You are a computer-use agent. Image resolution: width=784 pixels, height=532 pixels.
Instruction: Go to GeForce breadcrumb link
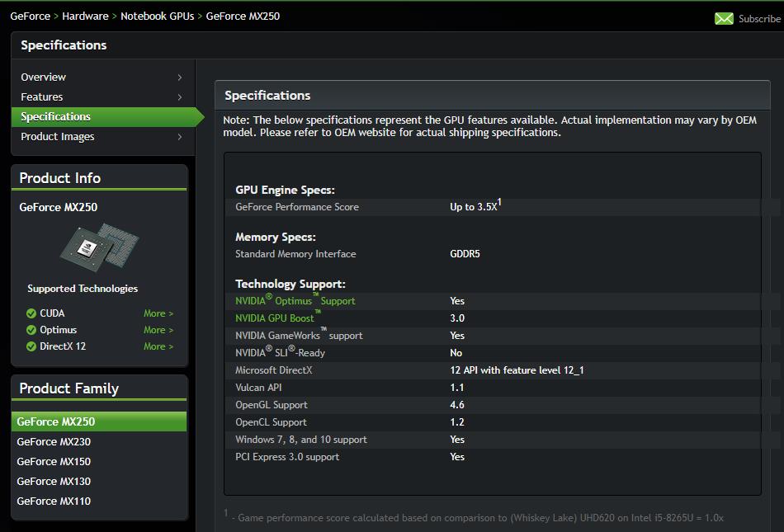pyautogui.click(x=31, y=16)
